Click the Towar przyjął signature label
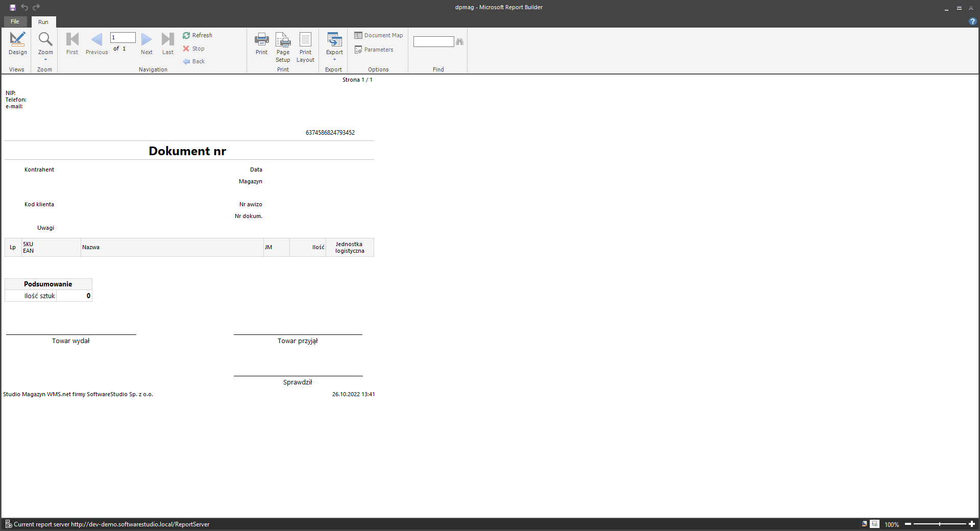 point(298,341)
